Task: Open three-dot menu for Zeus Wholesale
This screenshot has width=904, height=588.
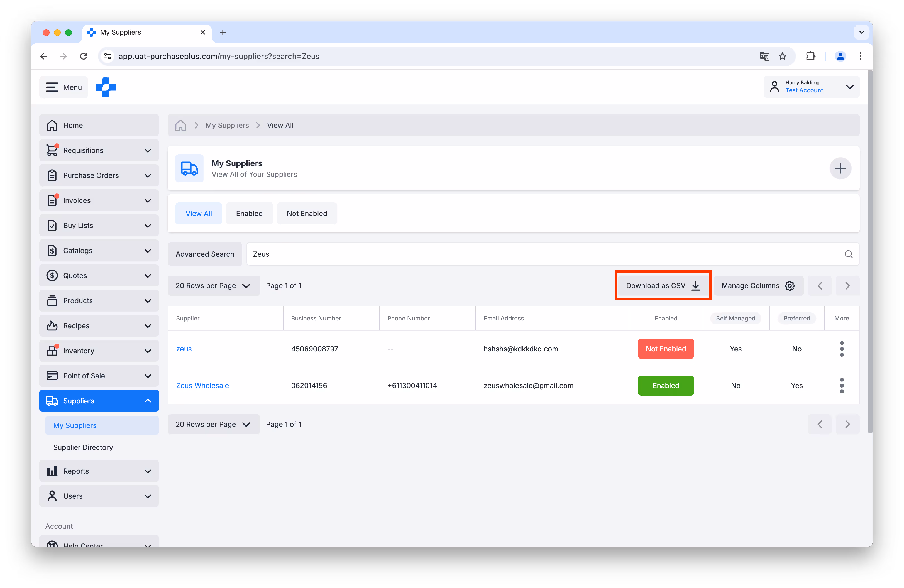Action: click(841, 385)
